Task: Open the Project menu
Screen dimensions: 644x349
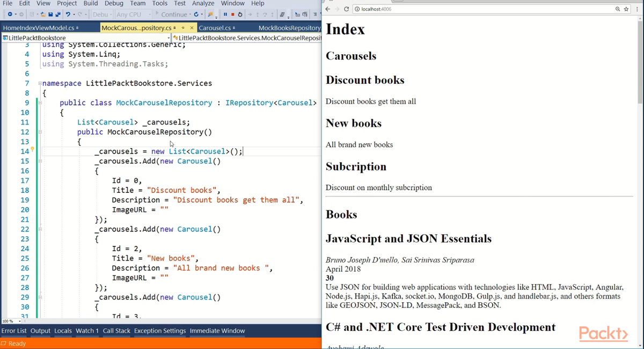Action: pyautogui.click(x=67, y=3)
